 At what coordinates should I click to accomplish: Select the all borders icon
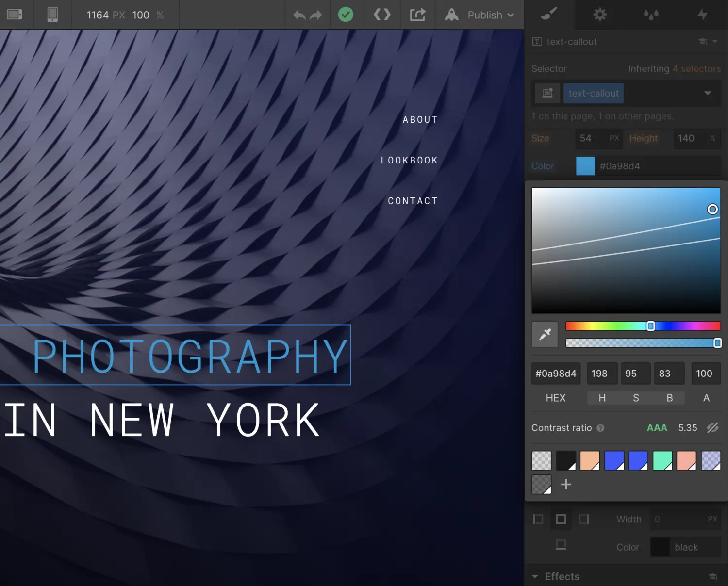(561, 519)
